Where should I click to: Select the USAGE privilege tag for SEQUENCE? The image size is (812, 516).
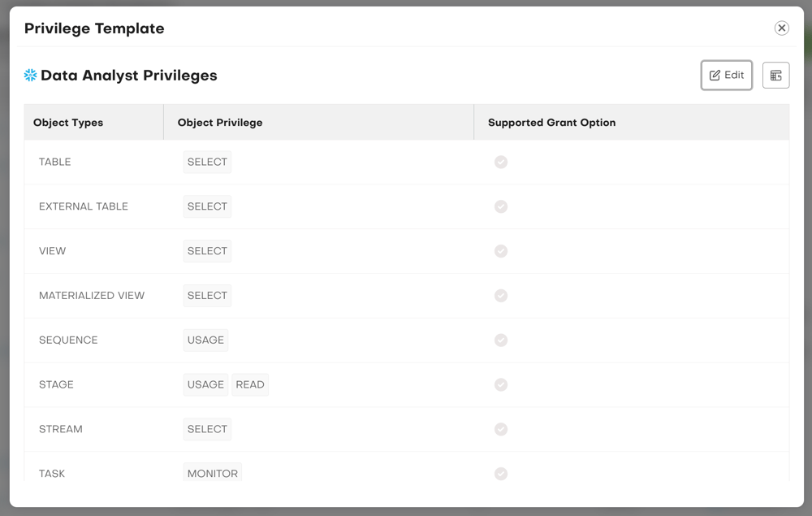click(205, 340)
